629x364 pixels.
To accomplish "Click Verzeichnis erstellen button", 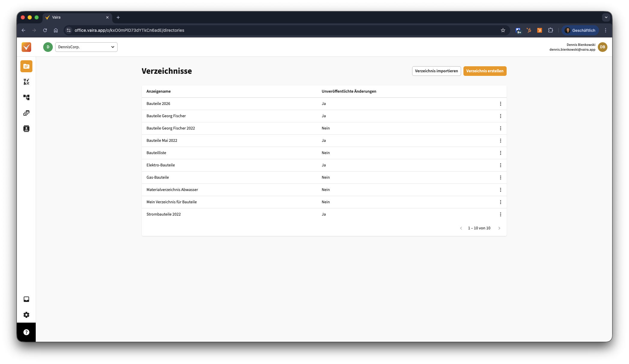I will [485, 71].
